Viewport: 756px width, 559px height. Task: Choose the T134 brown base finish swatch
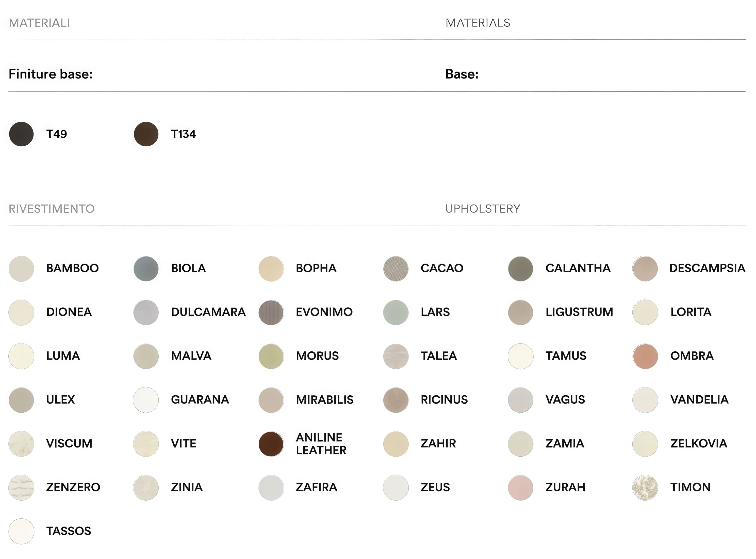coord(146,134)
